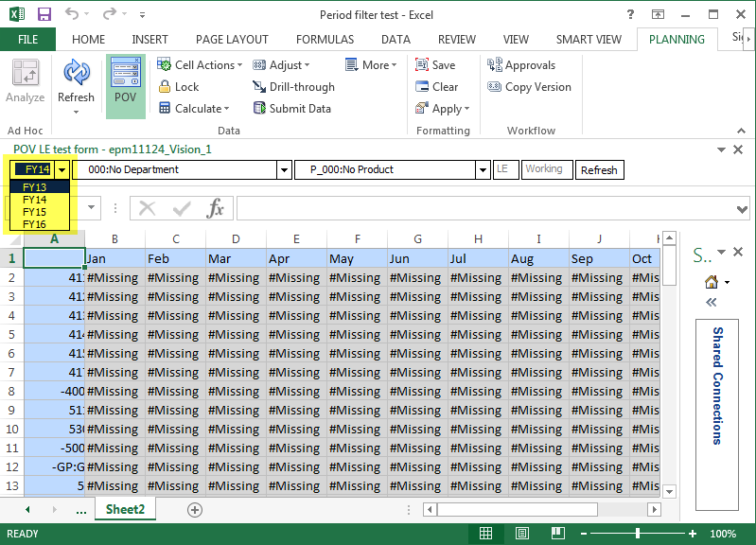Screen dimensions: 756x545
Task: Open Approvals in the Workflow group
Action: tap(521, 65)
